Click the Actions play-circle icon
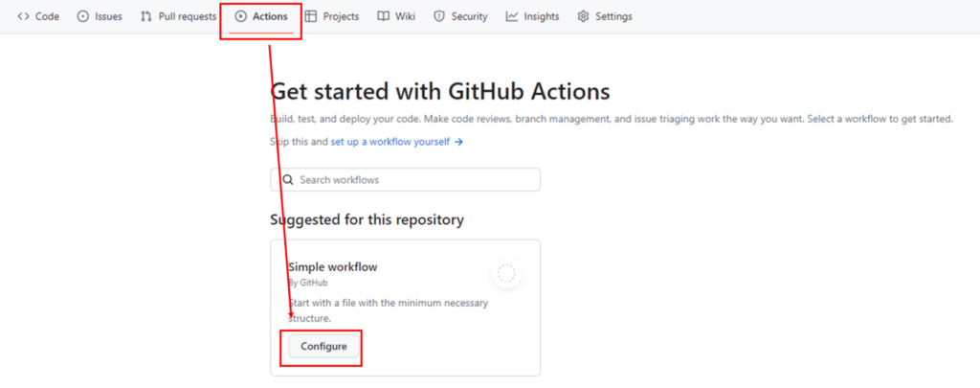 pyautogui.click(x=241, y=16)
